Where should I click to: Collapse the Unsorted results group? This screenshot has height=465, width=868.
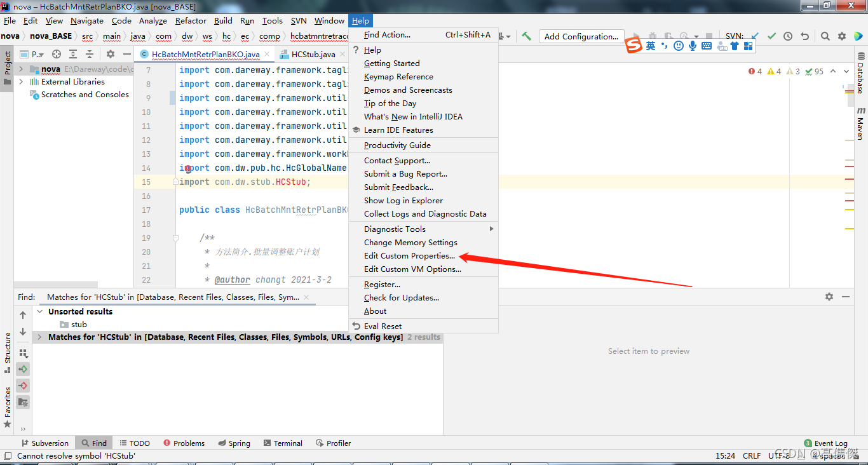[39, 311]
